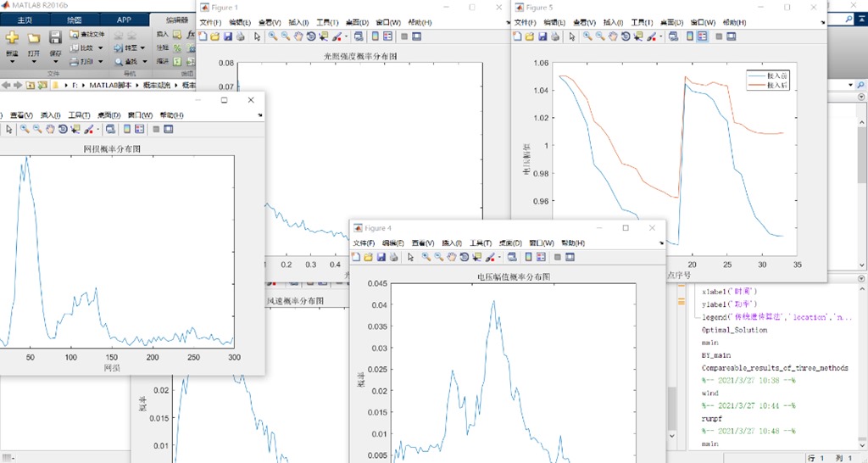This screenshot has width=868, height=463.
Task: Click Zoom Out icon in Figure 4 toolbar
Action: coord(438,257)
